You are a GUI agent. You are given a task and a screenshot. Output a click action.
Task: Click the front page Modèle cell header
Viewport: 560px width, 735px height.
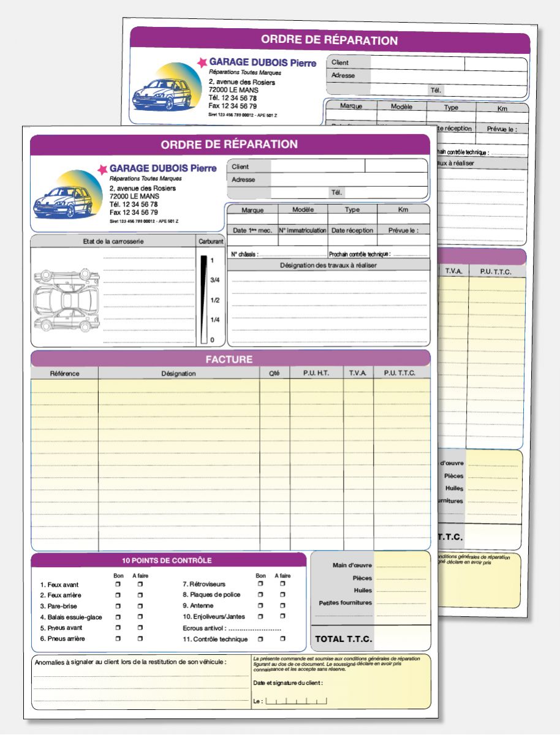(303, 209)
